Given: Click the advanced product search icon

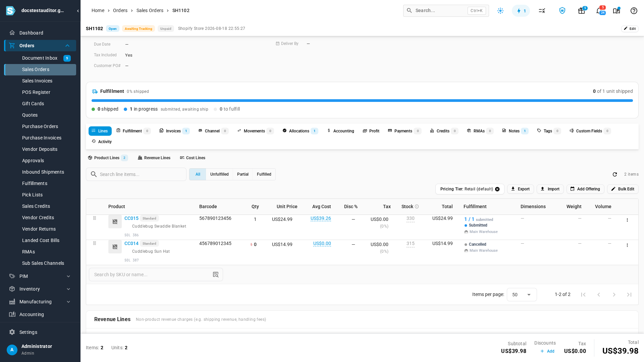Looking at the screenshot, I should pos(216,275).
